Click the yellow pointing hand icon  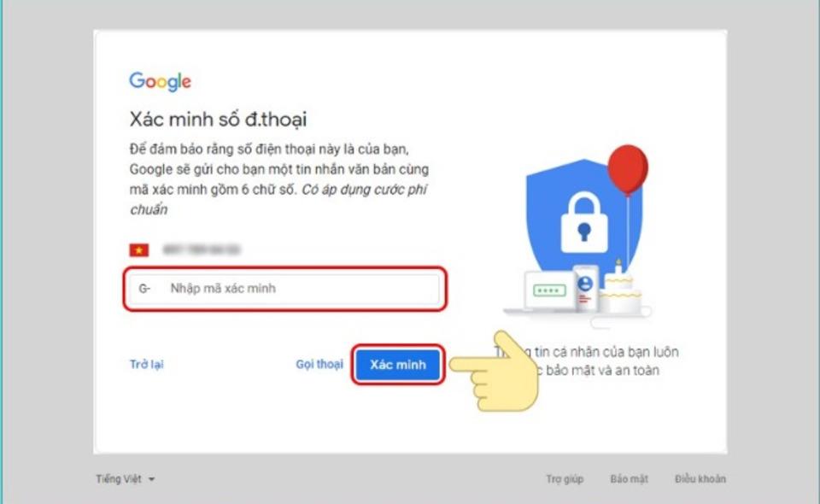495,372
